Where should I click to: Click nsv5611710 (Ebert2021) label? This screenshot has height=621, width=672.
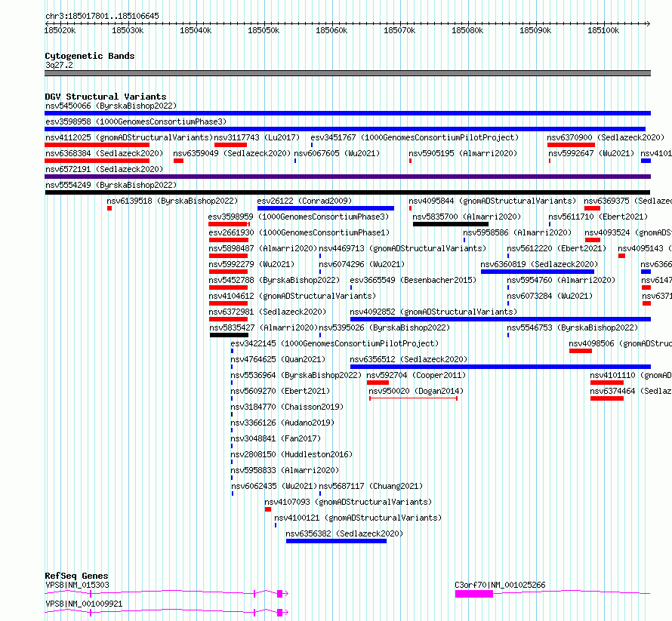[x=598, y=217]
